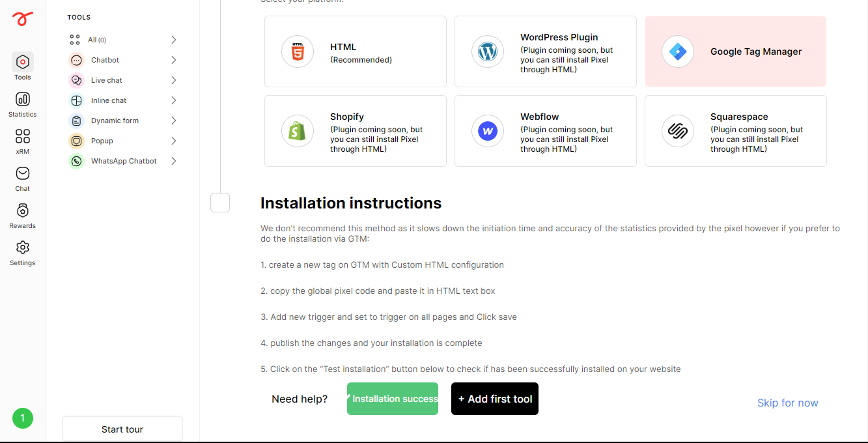Click the green notification badge showing 1

point(23,418)
